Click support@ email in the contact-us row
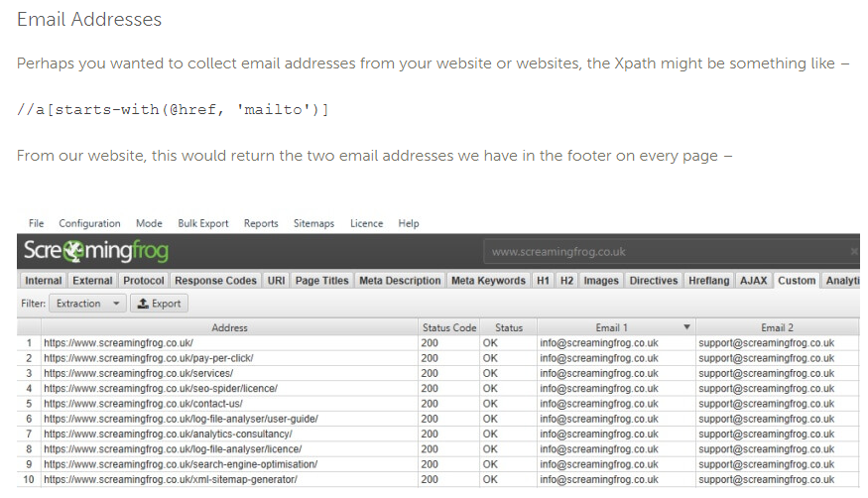 pos(766,404)
